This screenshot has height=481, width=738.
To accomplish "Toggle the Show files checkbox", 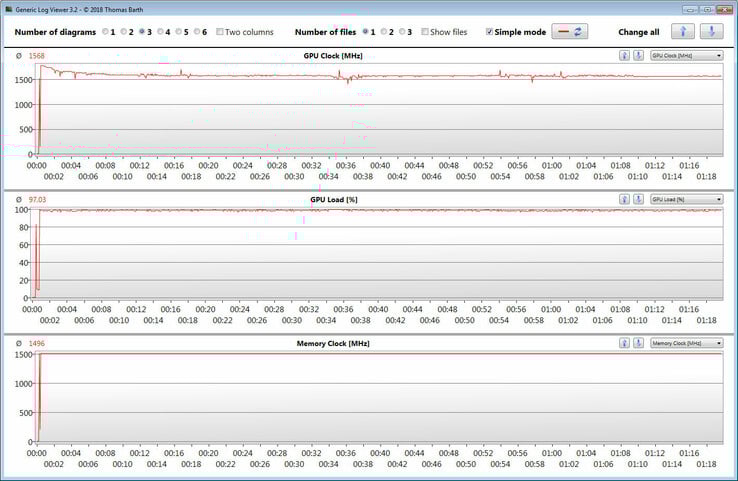I will click(x=425, y=32).
